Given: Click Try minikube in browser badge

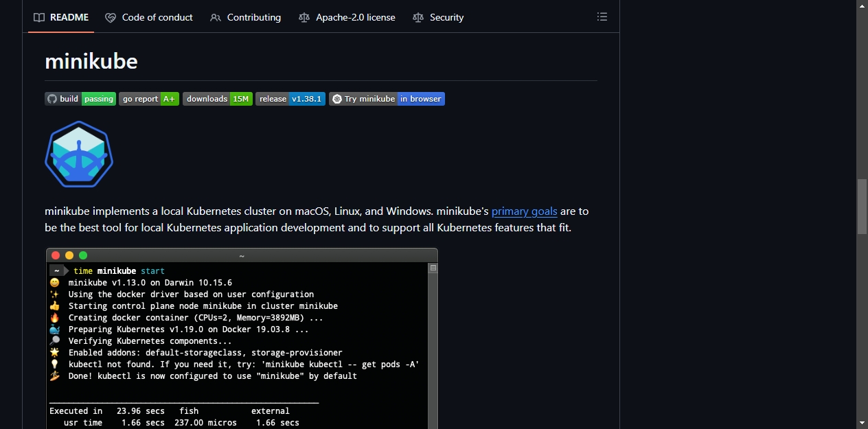Looking at the screenshot, I should pos(387,99).
